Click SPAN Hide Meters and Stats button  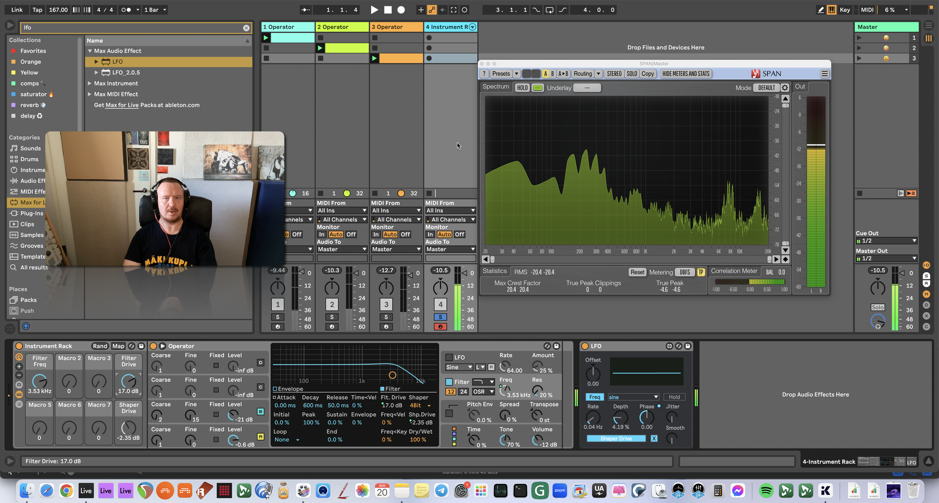[x=686, y=74]
